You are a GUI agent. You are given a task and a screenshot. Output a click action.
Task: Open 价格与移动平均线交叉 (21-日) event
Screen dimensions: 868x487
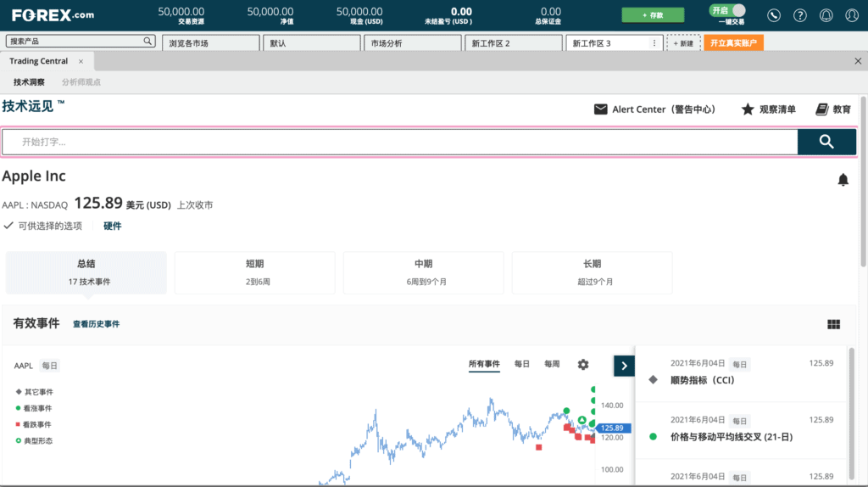coord(741,430)
